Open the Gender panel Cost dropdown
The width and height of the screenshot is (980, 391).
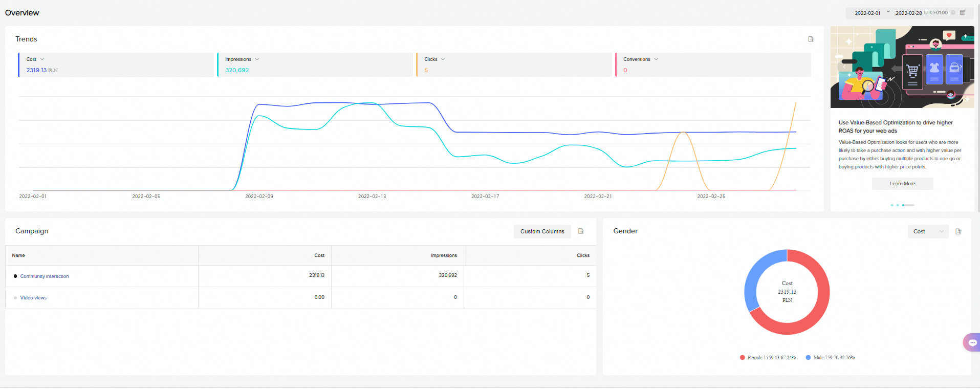pos(928,231)
